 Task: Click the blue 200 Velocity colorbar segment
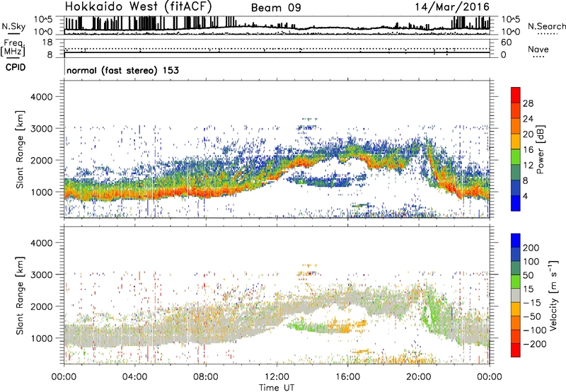pyautogui.click(x=516, y=241)
